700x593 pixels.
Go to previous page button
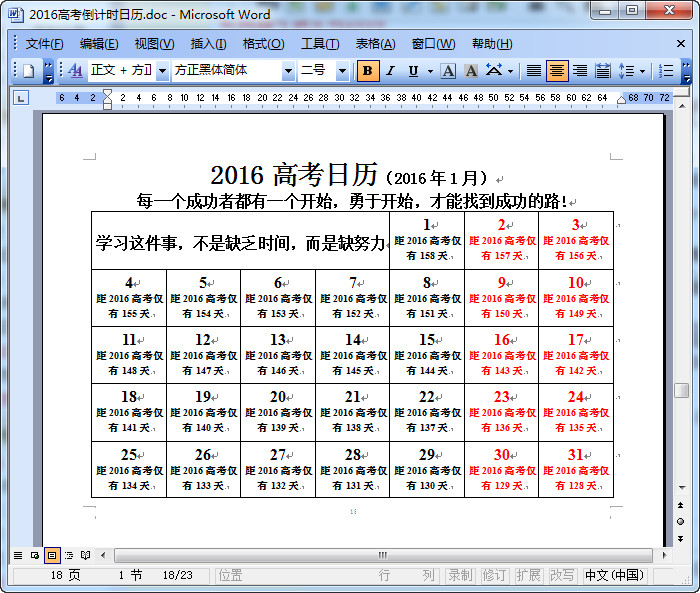681,505
